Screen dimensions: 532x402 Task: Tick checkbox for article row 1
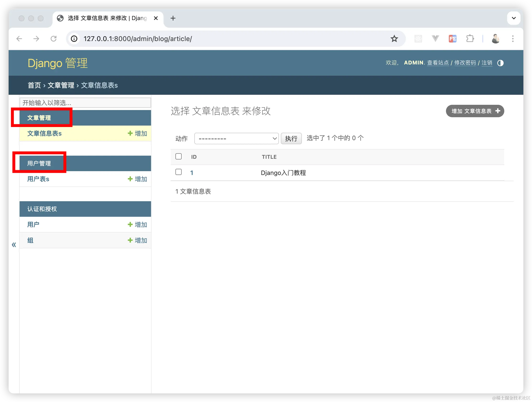(x=179, y=172)
